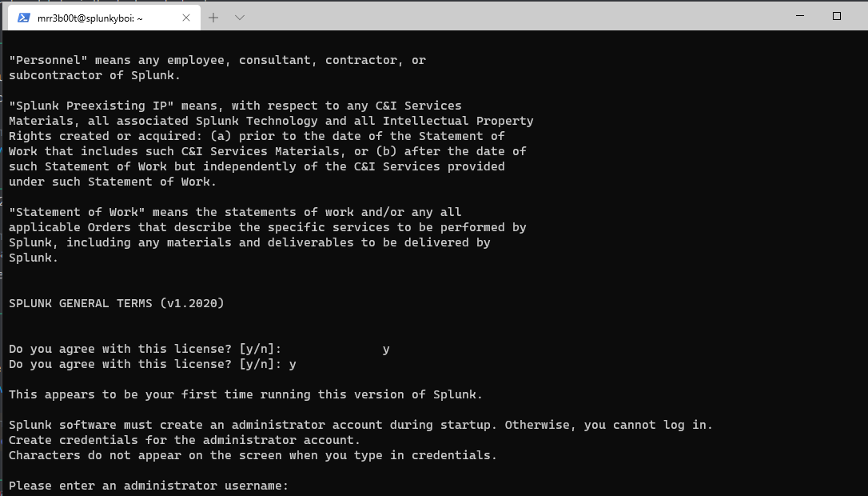868x496 pixels.
Task: Click the second license prompt answered y
Action: pyautogui.click(x=152, y=364)
